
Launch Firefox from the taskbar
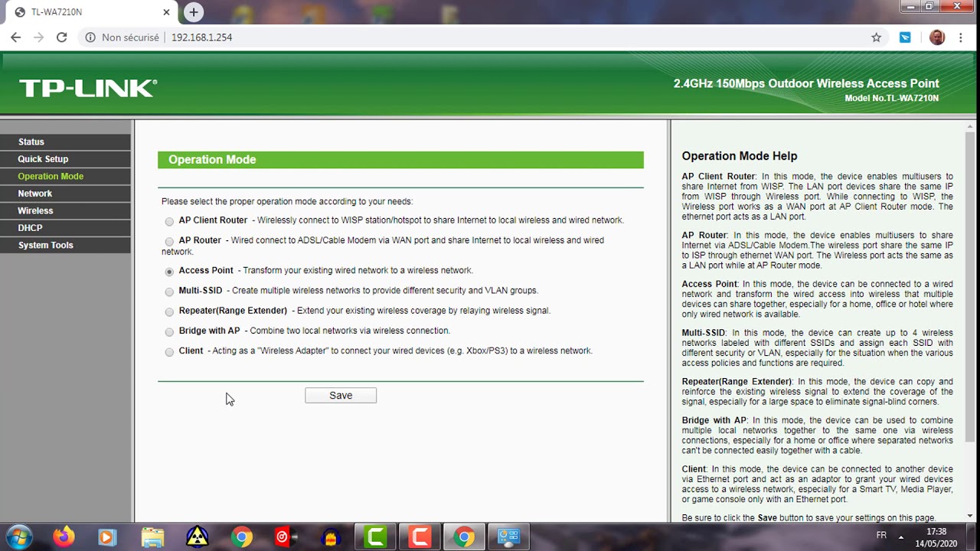click(64, 536)
